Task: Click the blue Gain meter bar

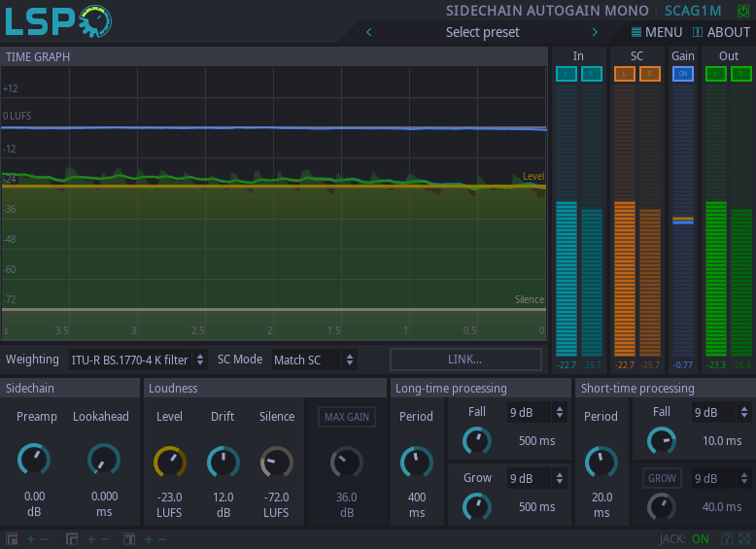Action: click(x=683, y=221)
